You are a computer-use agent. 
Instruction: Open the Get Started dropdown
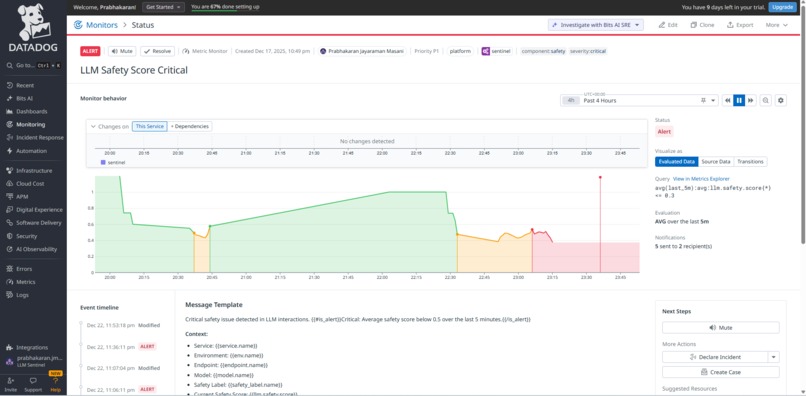163,7
